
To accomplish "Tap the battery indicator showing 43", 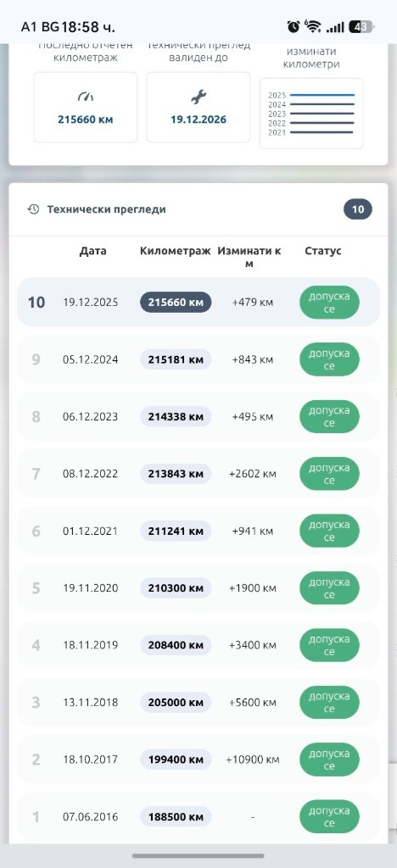I will [361, 26].
